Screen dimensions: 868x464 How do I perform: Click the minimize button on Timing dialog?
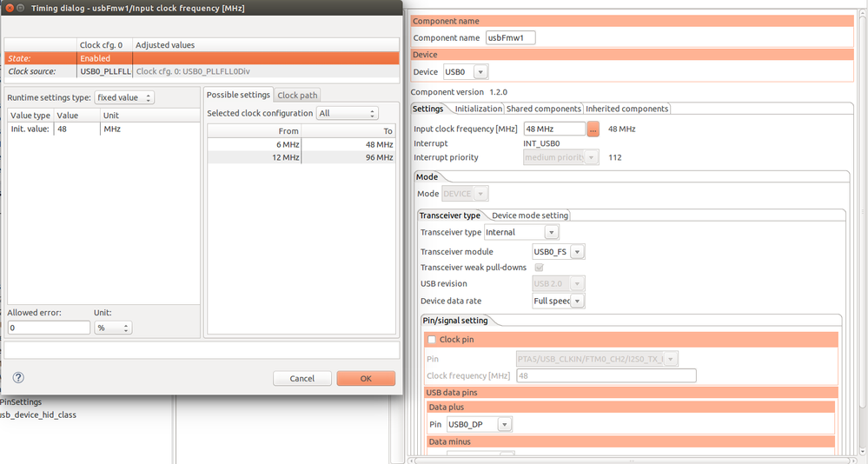(21, 8)
